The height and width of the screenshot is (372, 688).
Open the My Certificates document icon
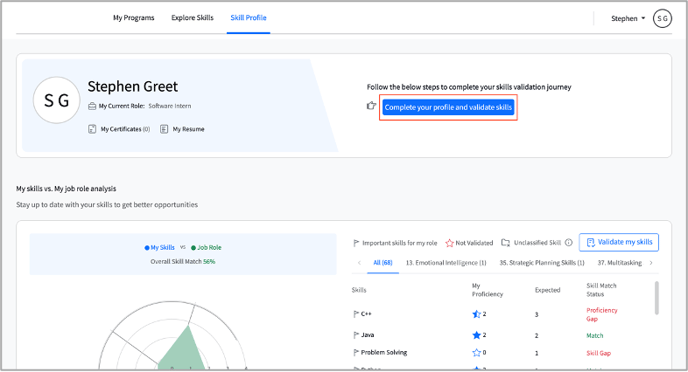coord(92,129)
